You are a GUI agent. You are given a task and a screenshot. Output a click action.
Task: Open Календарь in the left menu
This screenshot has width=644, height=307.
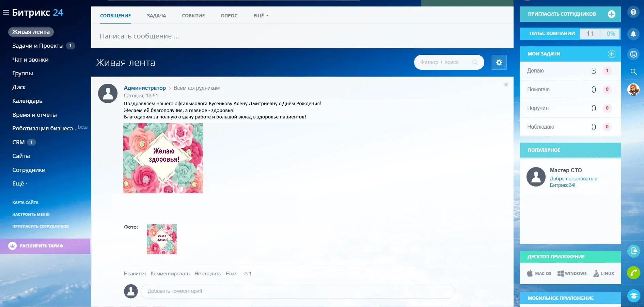coord(27,101)
